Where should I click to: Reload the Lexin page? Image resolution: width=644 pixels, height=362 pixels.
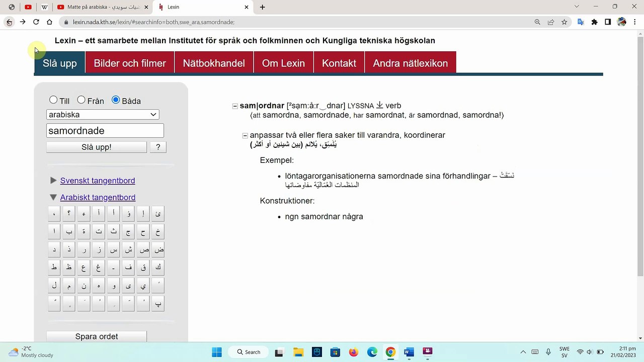pyautogui.click(x=36, y=22)
